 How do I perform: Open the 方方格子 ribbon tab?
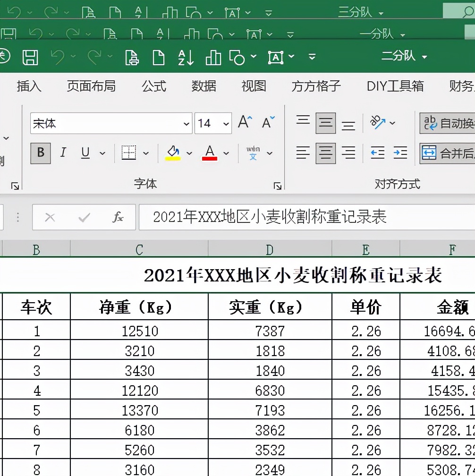315,86
